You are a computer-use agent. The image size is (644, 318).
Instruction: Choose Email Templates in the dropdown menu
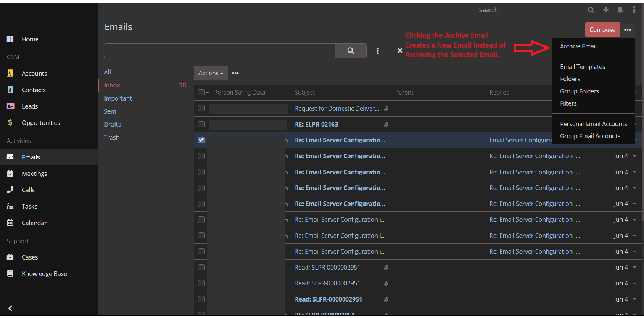pyautogui.click(x=582, y=67)
